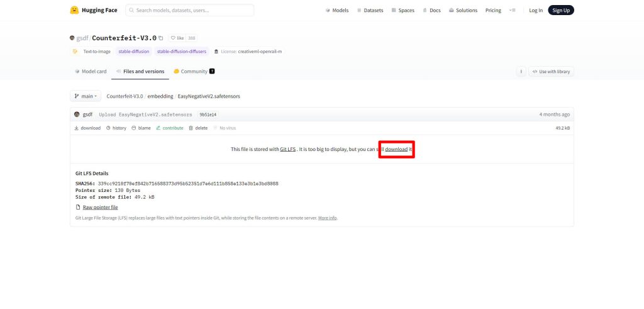Open commit hash 9b51e14
The height and width of the screenshot is (309, 644).
coord(208,115)
